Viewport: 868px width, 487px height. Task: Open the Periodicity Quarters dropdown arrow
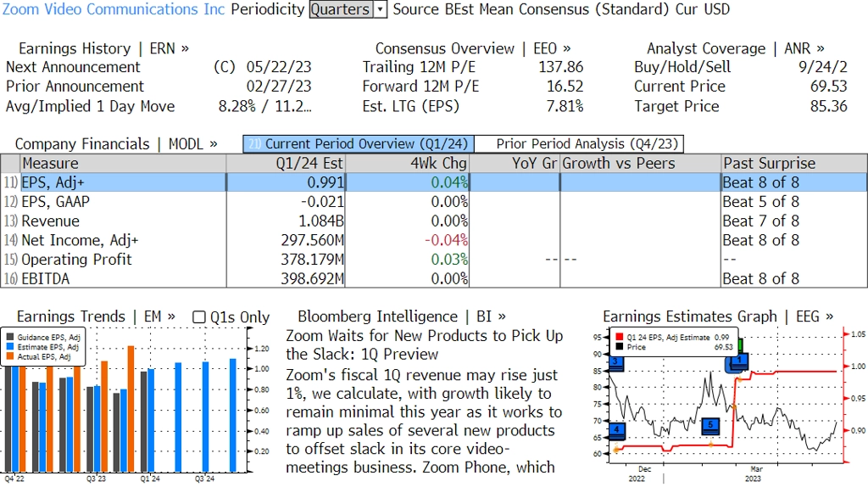(381, 9)
